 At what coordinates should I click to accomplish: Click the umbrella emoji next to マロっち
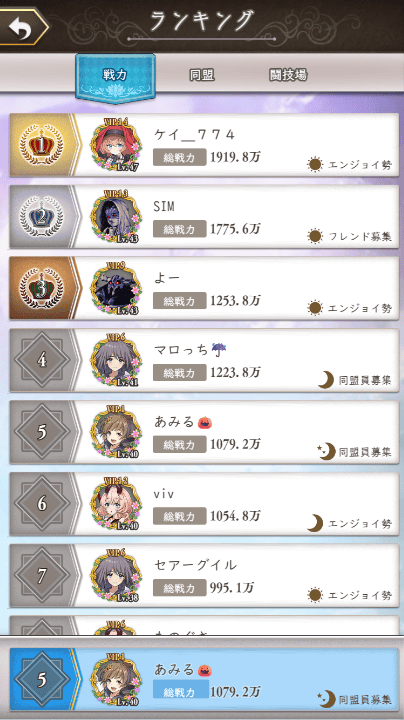tap(219, 349)
